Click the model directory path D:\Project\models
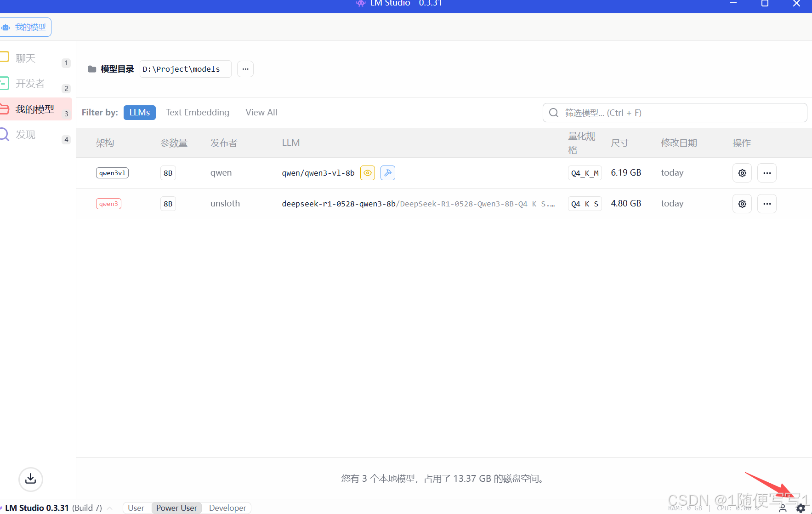 (x=185, y=69)
